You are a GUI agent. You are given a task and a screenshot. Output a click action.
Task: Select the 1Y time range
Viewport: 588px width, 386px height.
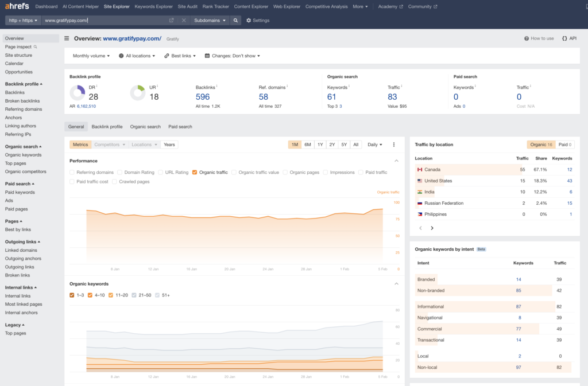[x=320, y=145]
